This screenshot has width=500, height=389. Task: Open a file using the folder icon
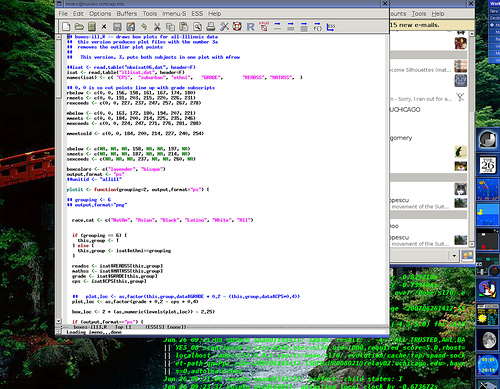(x=79, y=26)
